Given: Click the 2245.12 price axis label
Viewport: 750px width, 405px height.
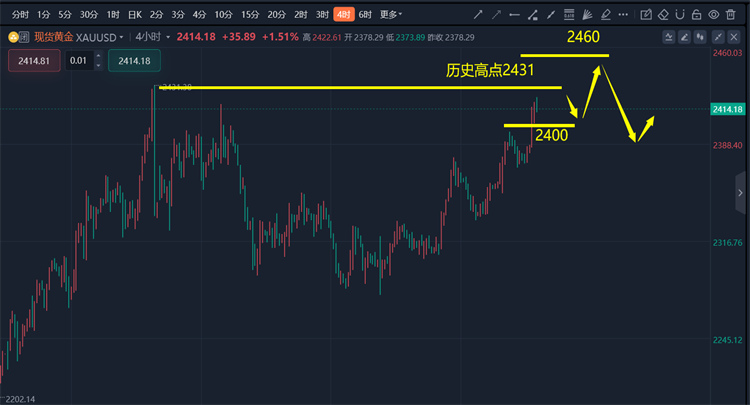Looking at the screenshot, I should click(728, 340).
